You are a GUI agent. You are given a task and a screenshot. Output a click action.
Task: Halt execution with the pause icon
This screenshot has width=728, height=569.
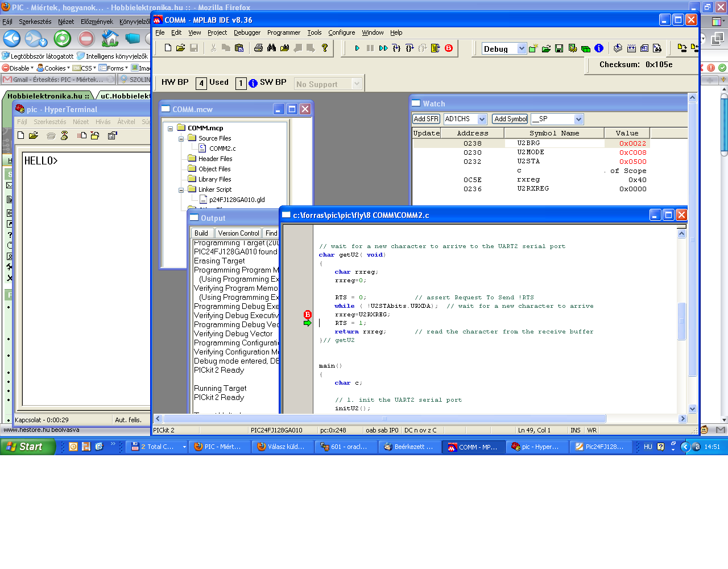pyautogui.click(x=370, y=48)
